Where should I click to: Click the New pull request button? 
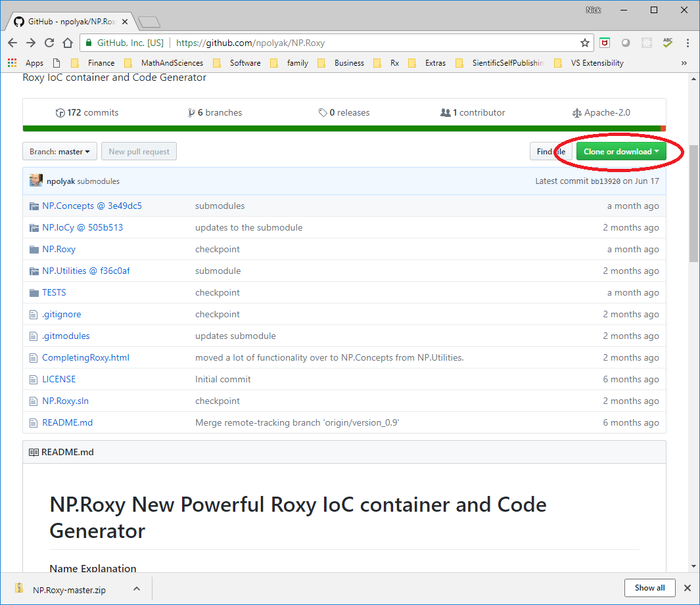pos(139,151)
